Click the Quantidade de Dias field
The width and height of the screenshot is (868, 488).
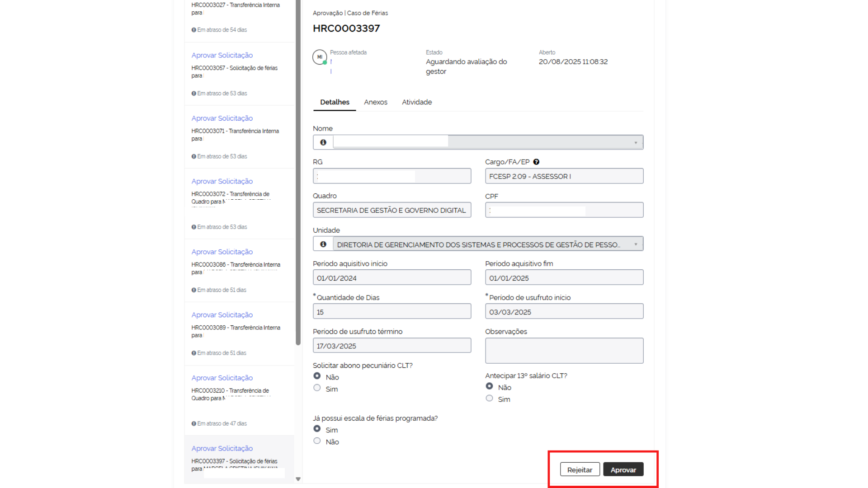(x=392, y=312)
